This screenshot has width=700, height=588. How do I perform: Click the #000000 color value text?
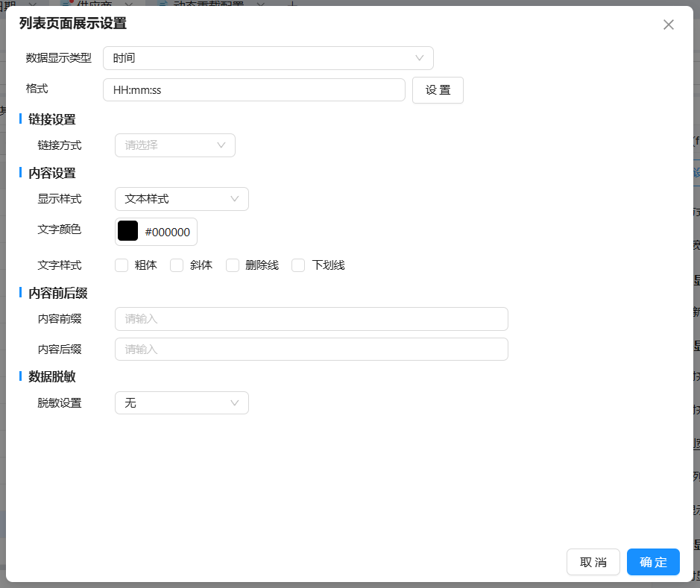click(168, 232)
